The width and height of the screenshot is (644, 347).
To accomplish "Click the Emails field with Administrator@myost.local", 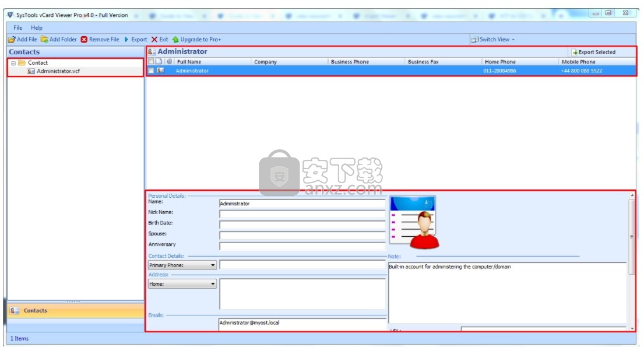I will (302, 324).
